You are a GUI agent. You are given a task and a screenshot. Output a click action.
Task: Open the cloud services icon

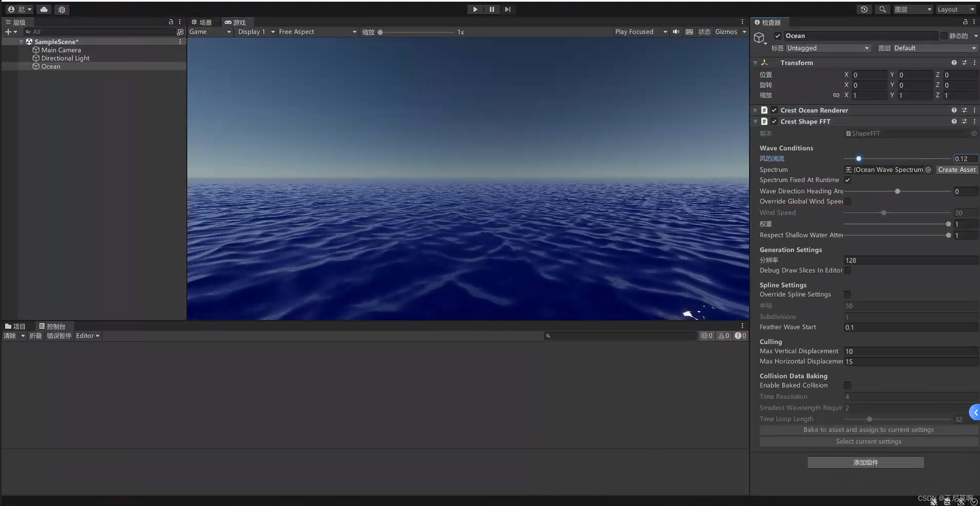click(44, 9)
